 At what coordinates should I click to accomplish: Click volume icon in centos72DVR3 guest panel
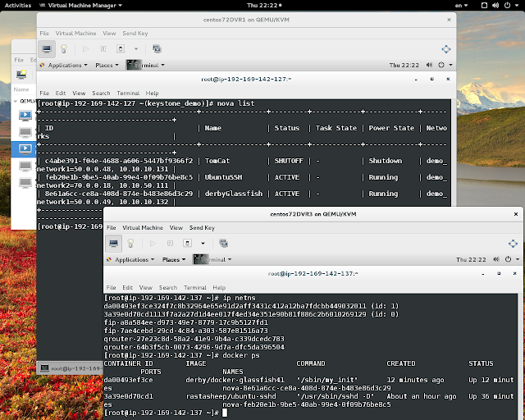click(x=496, y=259)
